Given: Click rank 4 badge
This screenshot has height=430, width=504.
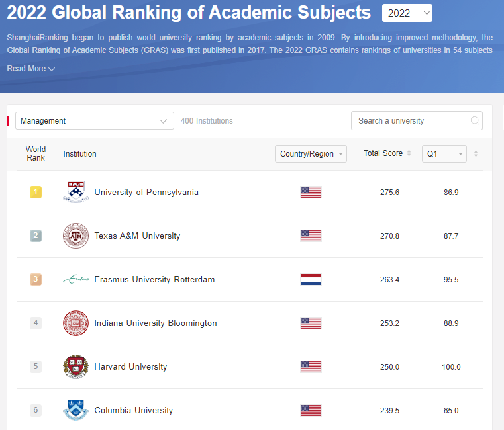Looking at the screenshot, I should (36, 323).
